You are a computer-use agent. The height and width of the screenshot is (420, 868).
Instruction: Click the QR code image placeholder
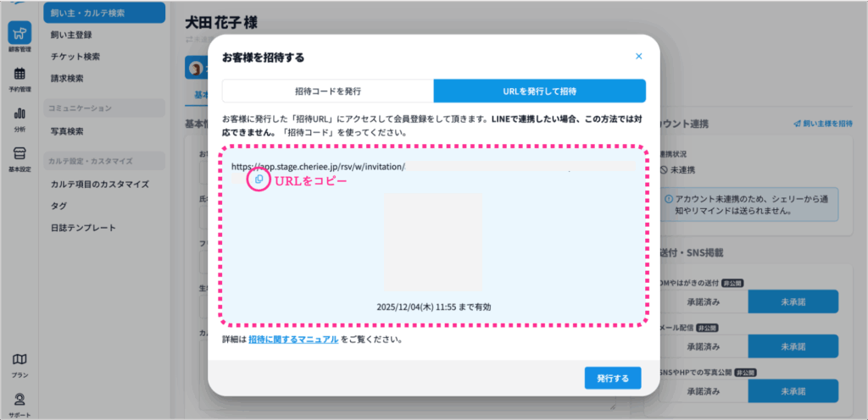pos(433,242)
